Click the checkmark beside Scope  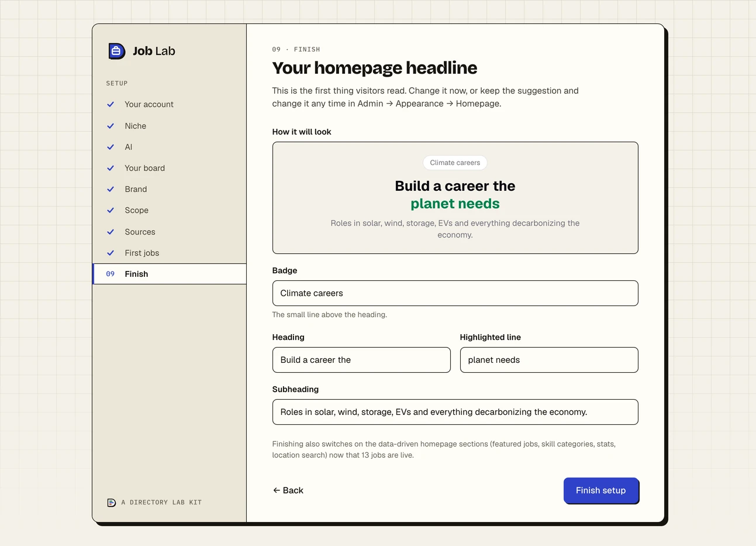tap(111, 210)
